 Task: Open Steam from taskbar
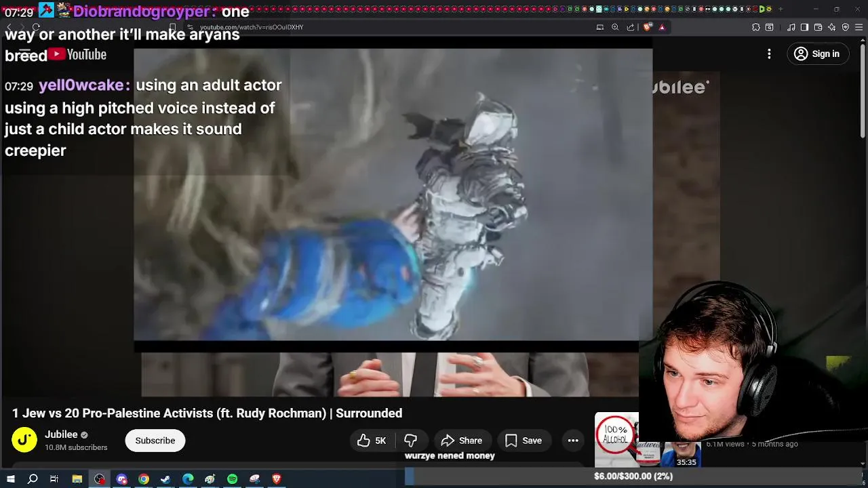pos(165,479)
